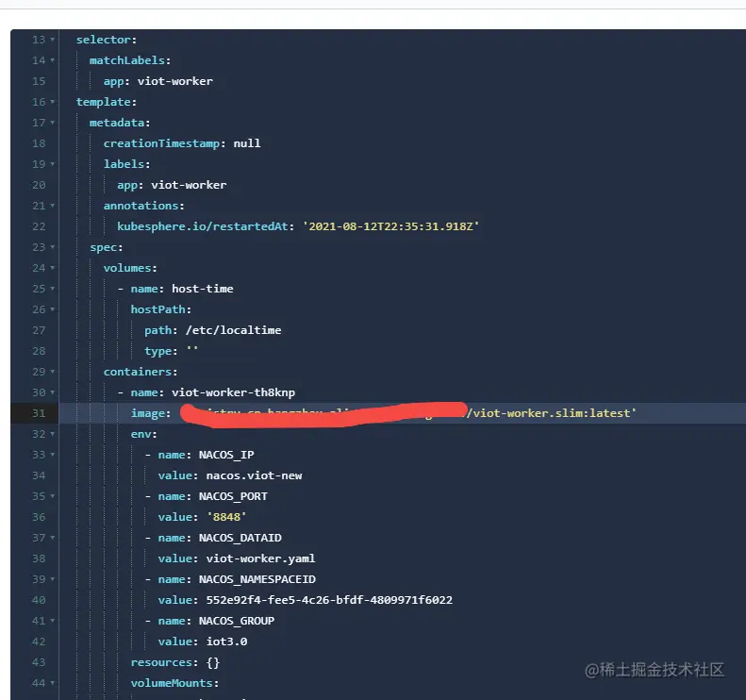Collapse env block at line 32
The width and height of the screenshot is (746, 700).
(x=52, y=434)
